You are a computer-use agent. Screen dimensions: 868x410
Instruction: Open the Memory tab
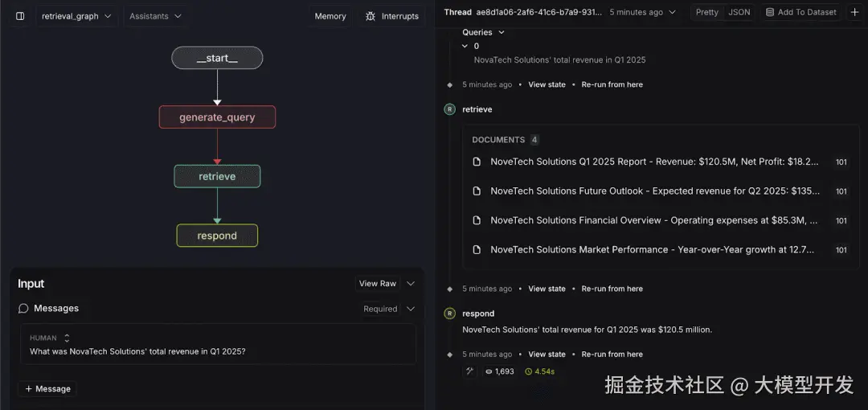[x=330, y=16]
